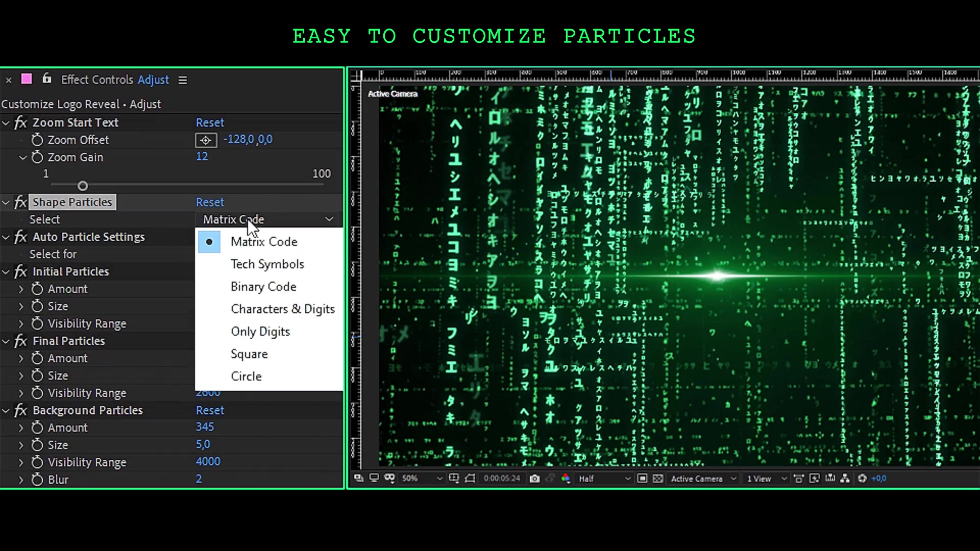Collapse the Zoom Start Text effect
Viewport: 980px width, 551px height.
click(6, 123)
